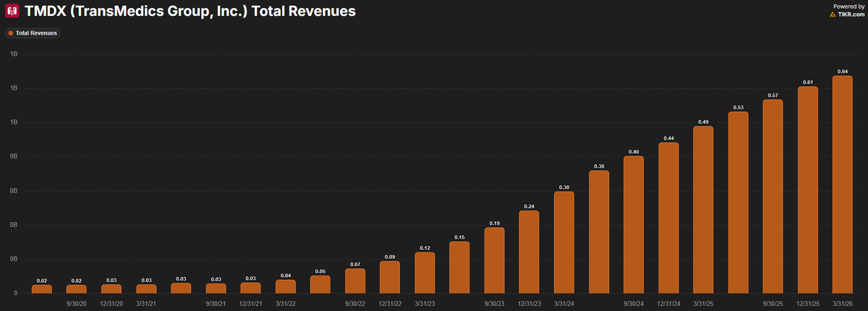The image size is (868, 311).
Task: Click the 9/30/25 axis date
Action: coord(773,304)
